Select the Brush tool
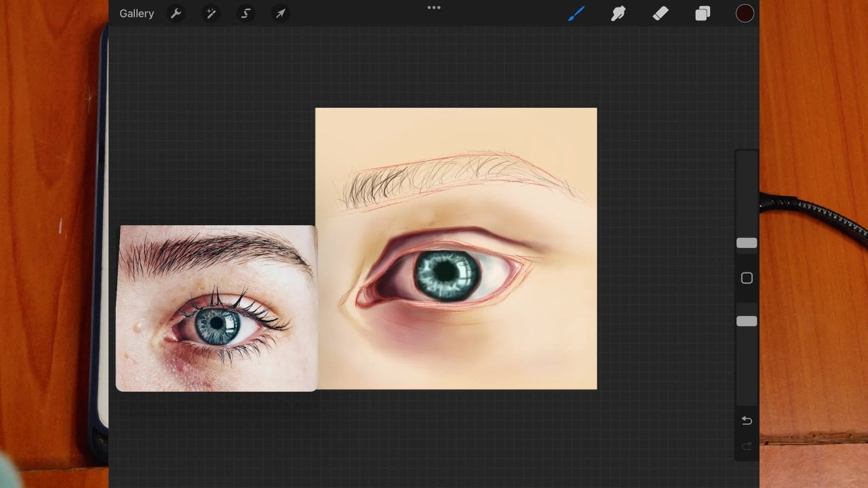Screen dimensions: 868x488 pos(576,14)
